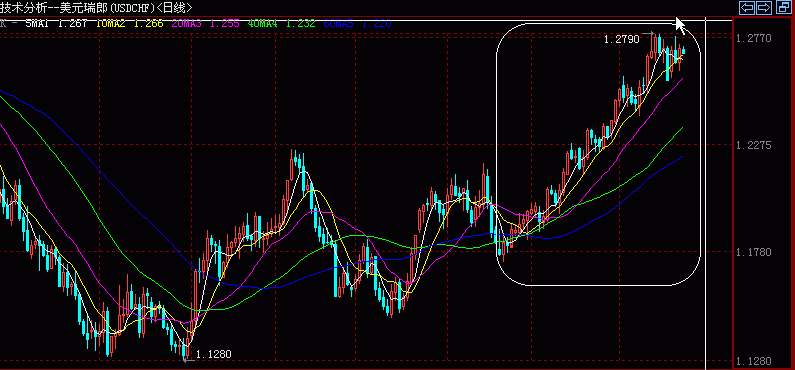Click the restore window icon at top right
Screen dimensions: 795x370
coord(784,7)
